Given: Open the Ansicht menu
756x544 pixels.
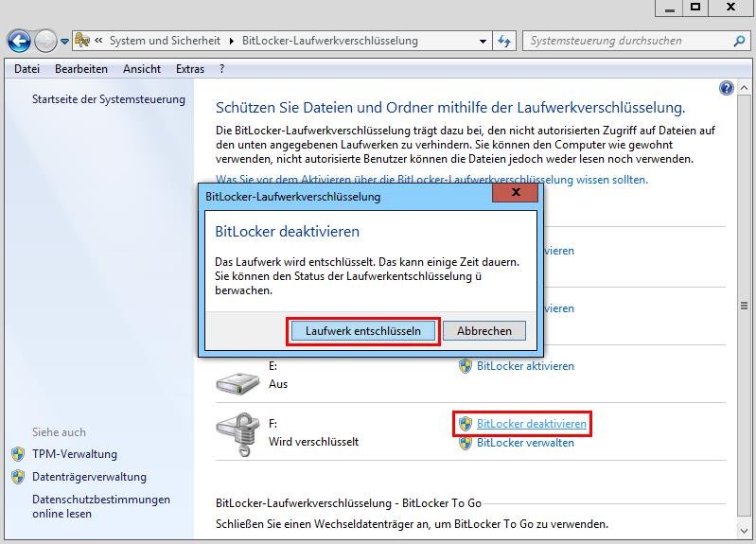Looking at the screenshot, I should (142, 69).
